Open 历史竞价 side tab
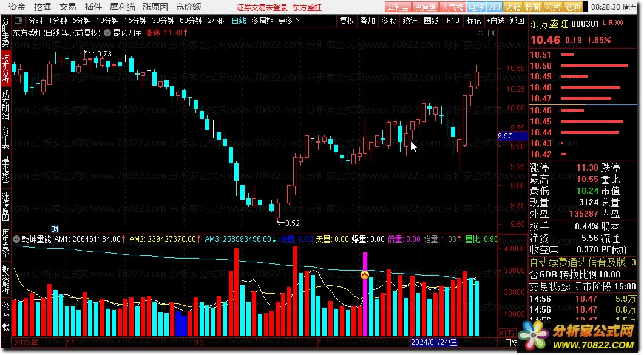Viewport: 644px width, 355px height. [5, 244]
